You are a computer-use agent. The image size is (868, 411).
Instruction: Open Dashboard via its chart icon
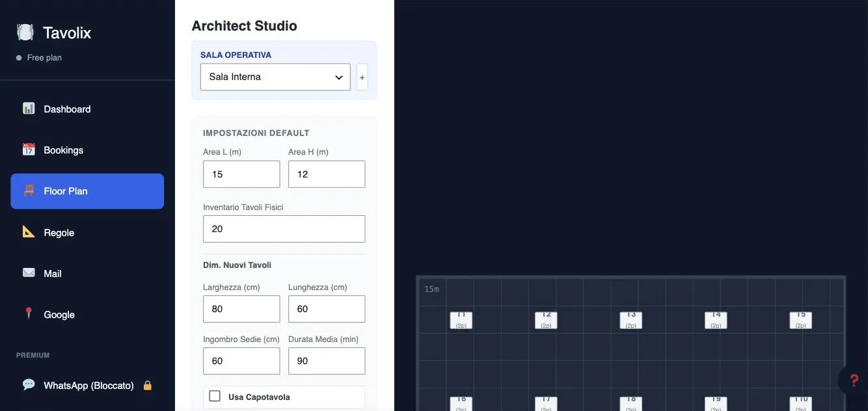point(29,109)
